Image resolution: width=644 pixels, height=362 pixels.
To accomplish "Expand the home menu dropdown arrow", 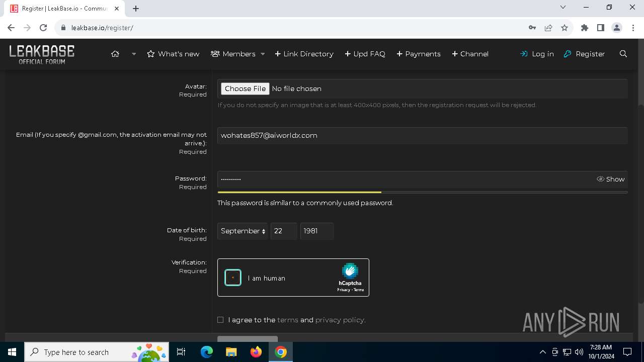I will 134,54.
